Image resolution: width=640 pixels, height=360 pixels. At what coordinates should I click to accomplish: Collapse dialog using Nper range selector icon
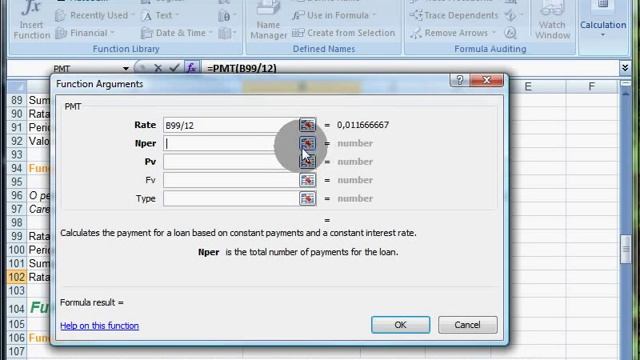tap(307, 143)
